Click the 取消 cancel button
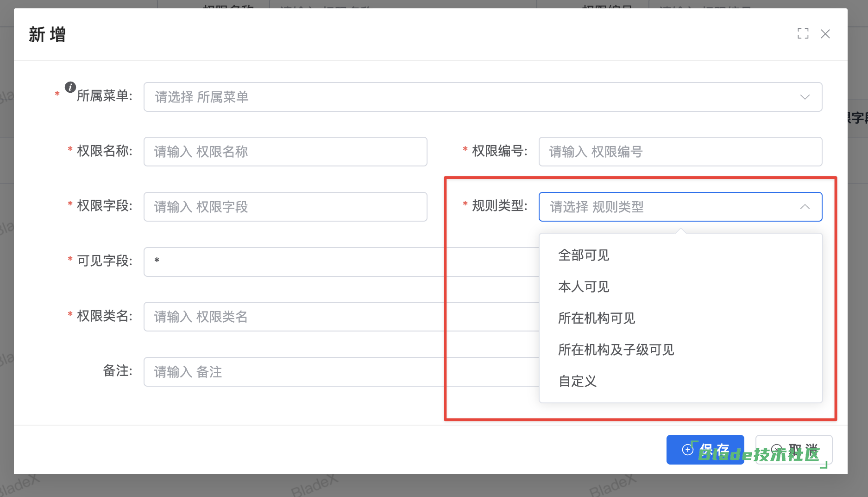 [794, 450]
